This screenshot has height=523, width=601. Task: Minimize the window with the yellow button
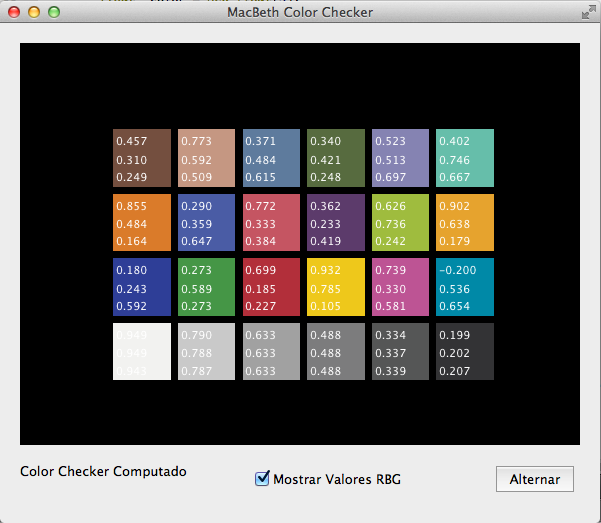pyautogui.click(x=34, y=12)
